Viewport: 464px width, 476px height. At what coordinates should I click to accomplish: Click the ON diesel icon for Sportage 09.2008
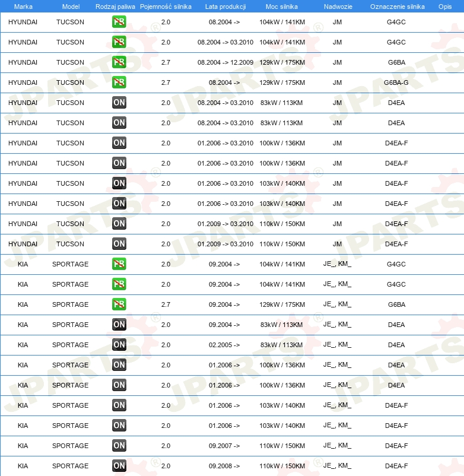coord(119,466)
